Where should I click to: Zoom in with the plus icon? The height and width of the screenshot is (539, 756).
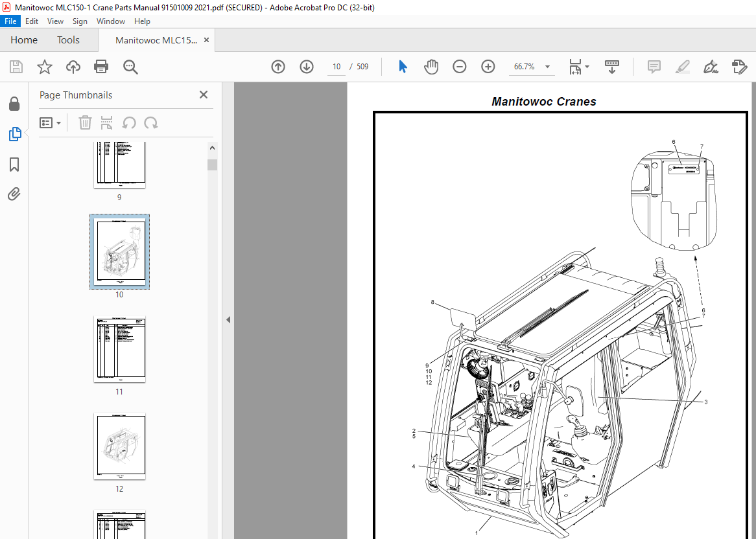[488, 67]
